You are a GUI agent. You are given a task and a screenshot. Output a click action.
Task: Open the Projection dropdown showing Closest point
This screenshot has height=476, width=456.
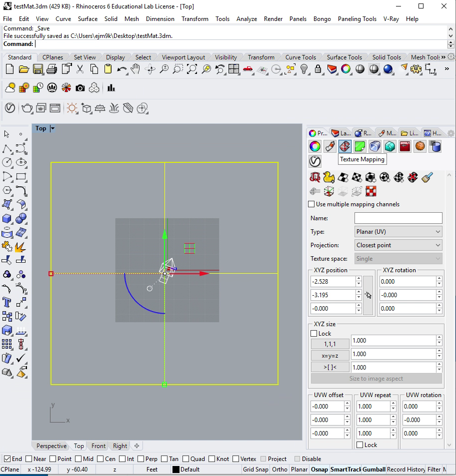point(398,245)
